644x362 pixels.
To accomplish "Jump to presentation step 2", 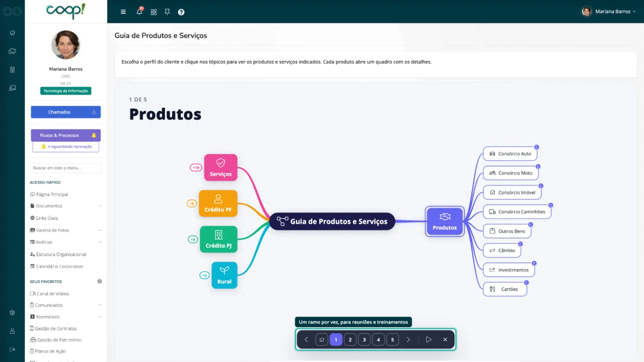I will tap(350, 340).
